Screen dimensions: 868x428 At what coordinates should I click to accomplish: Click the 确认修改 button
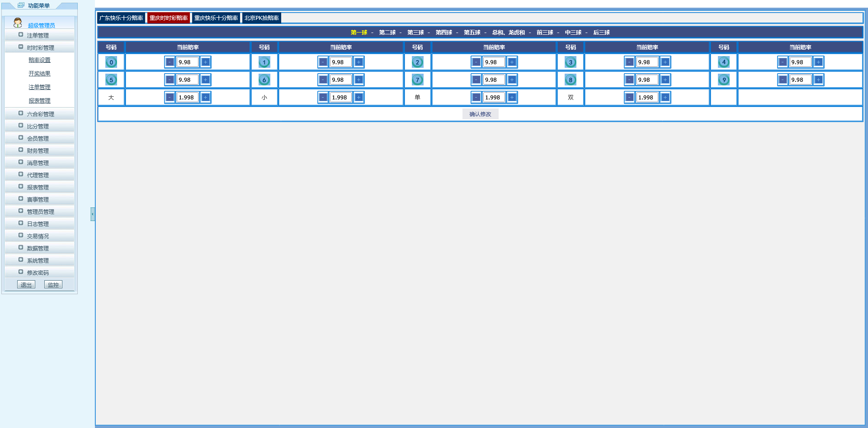pos(480,114)
